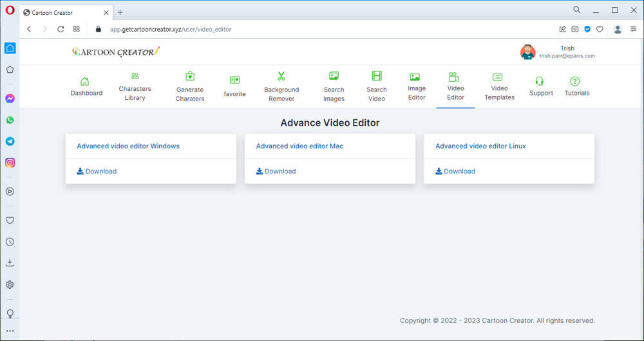Open Opera sidebar home icon
644x341 pixels.
tap(10, 48)
